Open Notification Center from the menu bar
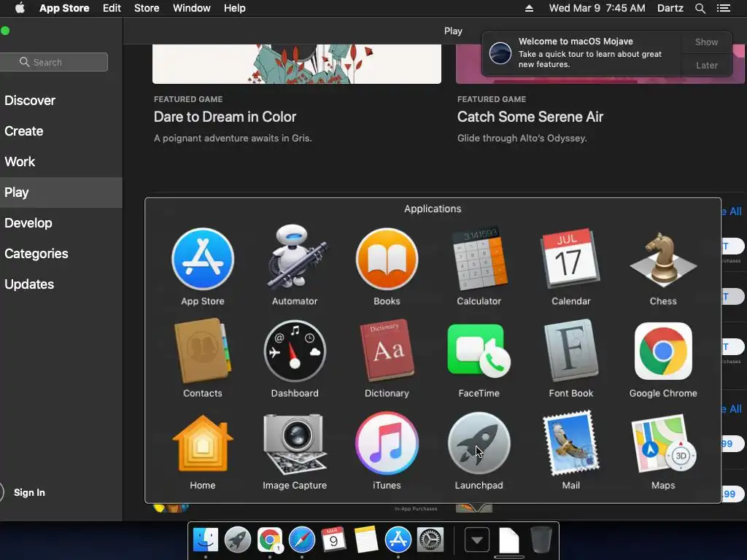The width and height of the screenshot is (747, 560). 724,8
